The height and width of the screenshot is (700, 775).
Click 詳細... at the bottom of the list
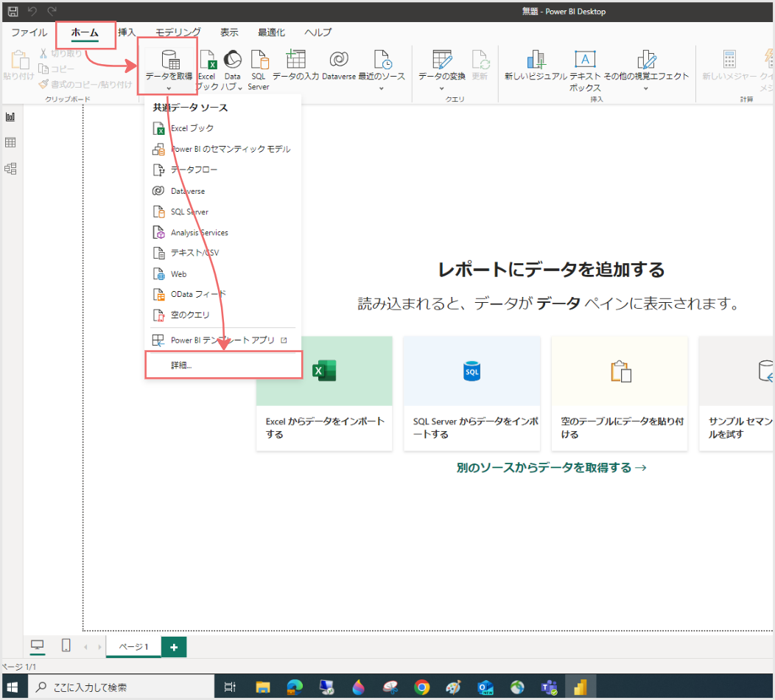coord(223,365)
